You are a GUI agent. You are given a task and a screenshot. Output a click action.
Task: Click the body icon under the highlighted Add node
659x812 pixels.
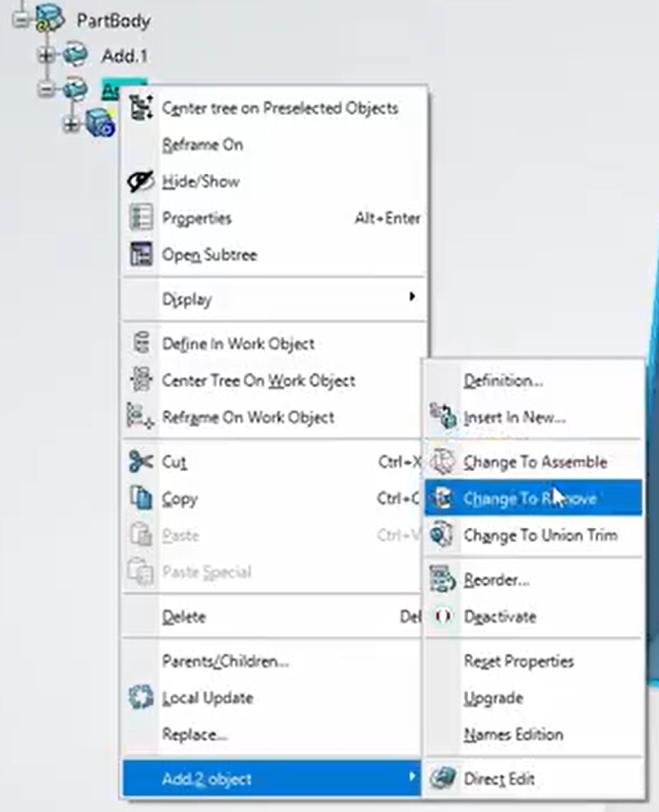(99, 123)
